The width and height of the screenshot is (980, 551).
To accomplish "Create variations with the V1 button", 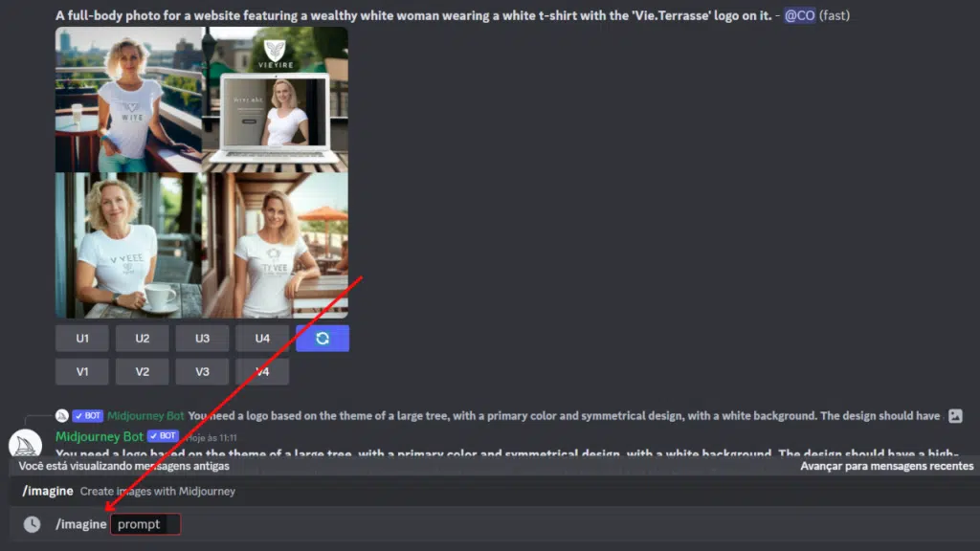I will click(82, 372).
